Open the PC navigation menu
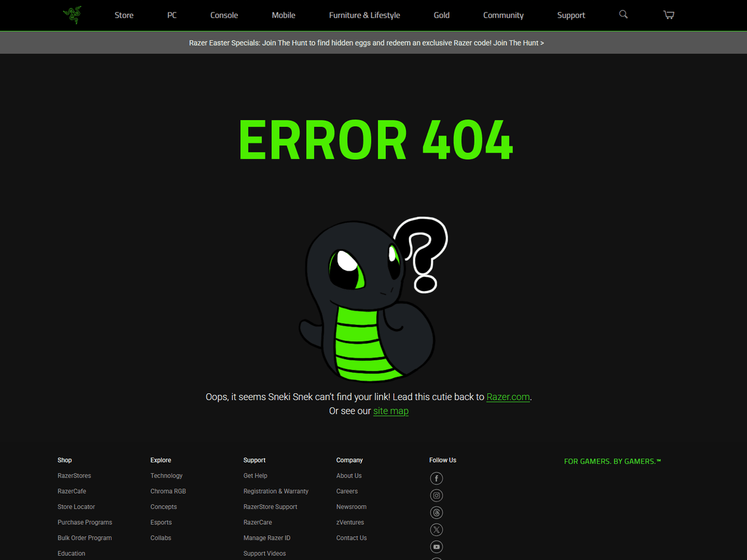This screenshot has height=560, width=747. point(172,15)
